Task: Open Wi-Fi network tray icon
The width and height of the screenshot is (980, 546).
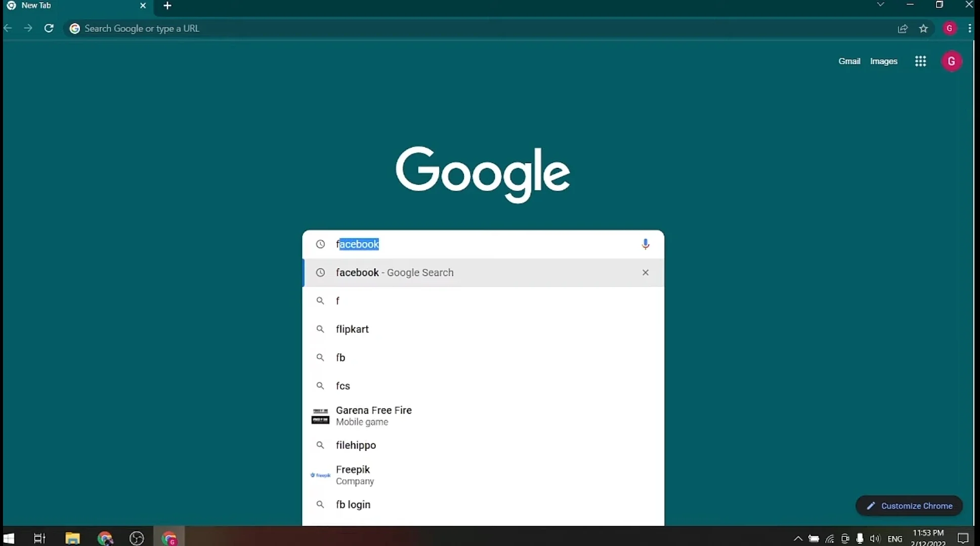Action: (x=830, y=538)
